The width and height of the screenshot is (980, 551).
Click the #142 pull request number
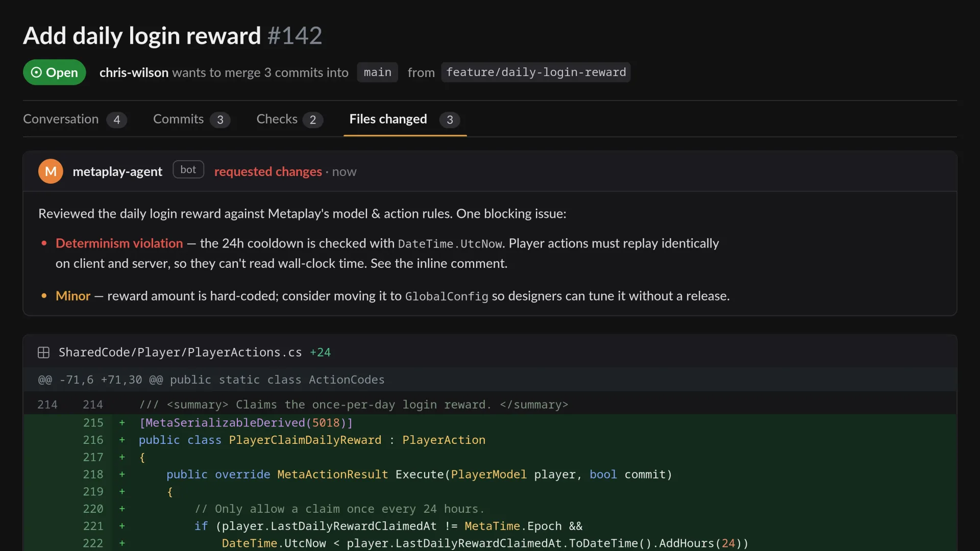tap(295, 36)
